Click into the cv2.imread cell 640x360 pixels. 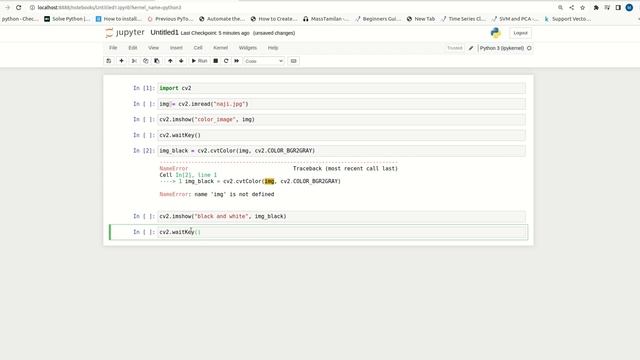(x=342, y=104)
